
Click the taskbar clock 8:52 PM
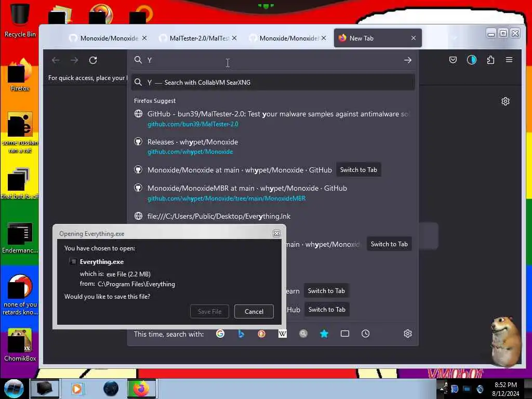[x=506, y=385]
